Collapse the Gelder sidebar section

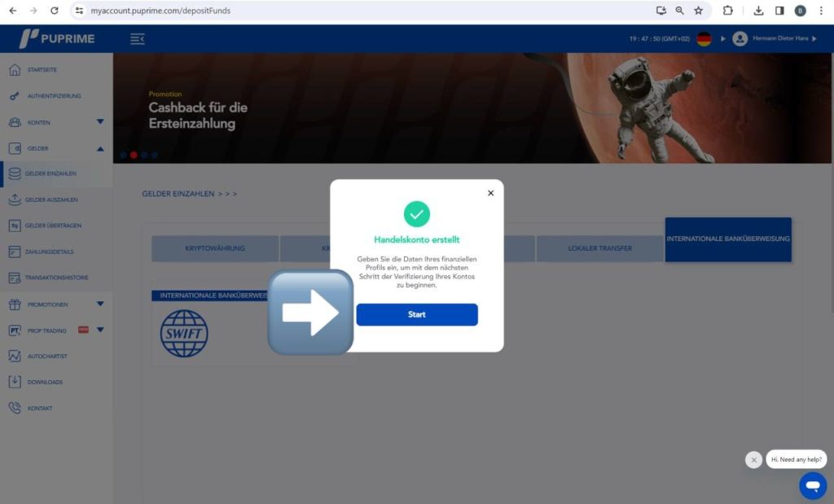point(100,148)
